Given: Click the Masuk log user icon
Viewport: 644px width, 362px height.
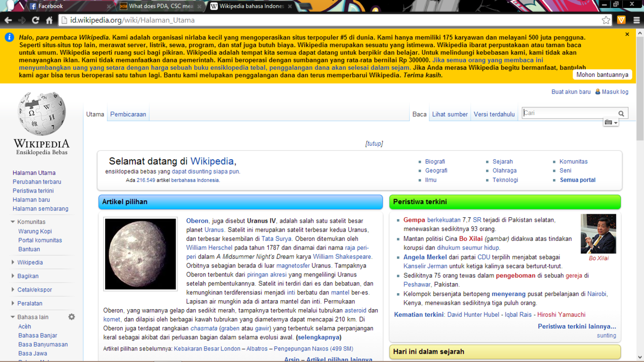Looking at the screenshot, I should pos(598,92).
